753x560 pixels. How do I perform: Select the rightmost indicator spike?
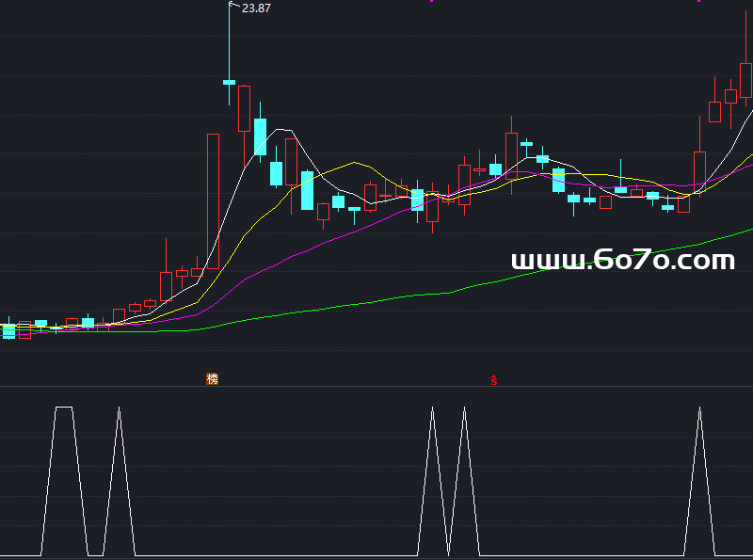699,409
